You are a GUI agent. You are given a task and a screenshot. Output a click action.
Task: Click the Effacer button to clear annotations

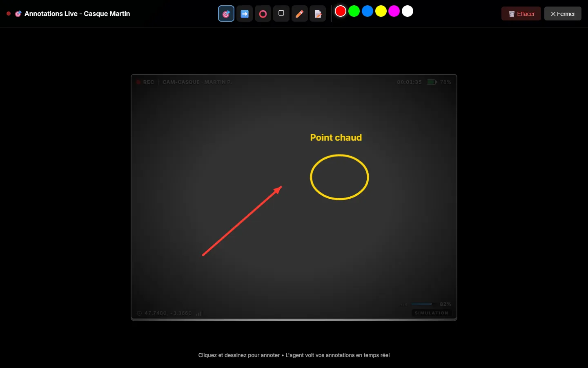pos(521,14)
